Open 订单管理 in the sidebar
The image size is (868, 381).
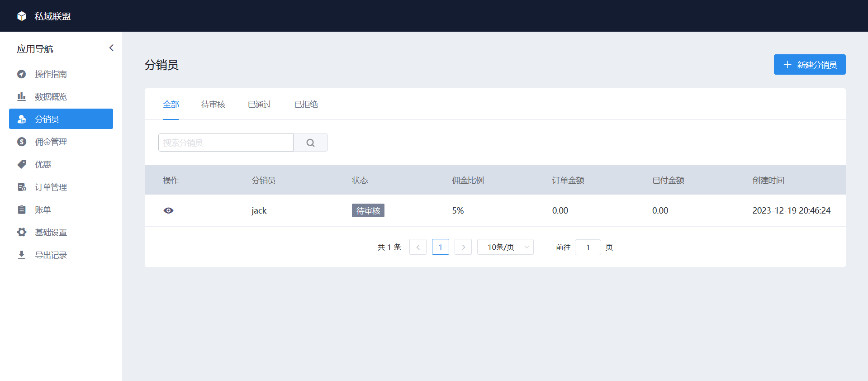coord(61,187)
